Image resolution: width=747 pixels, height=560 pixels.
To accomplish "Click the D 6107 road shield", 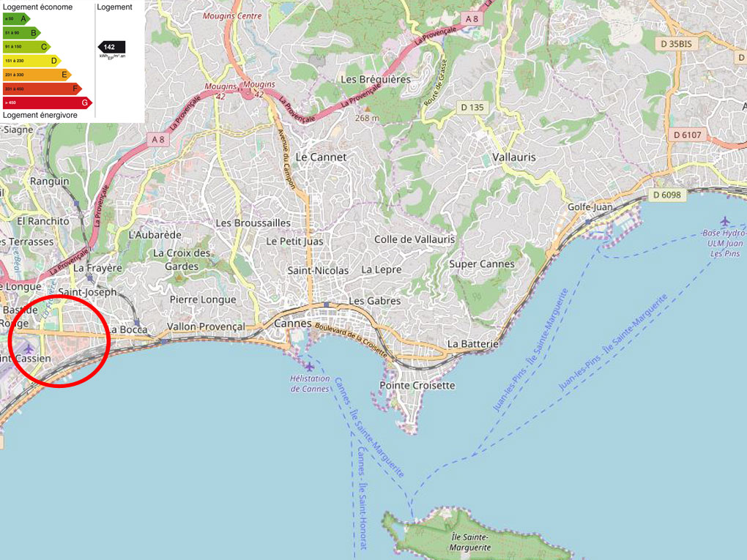I will (687, 135).
